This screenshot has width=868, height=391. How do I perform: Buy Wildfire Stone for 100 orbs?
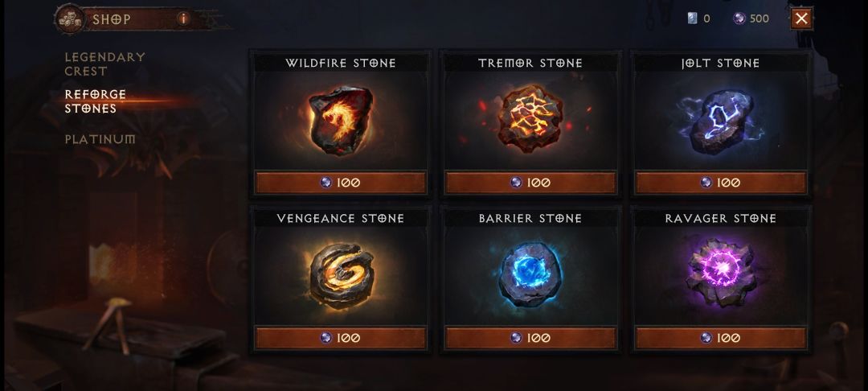(x=340, y=183)
